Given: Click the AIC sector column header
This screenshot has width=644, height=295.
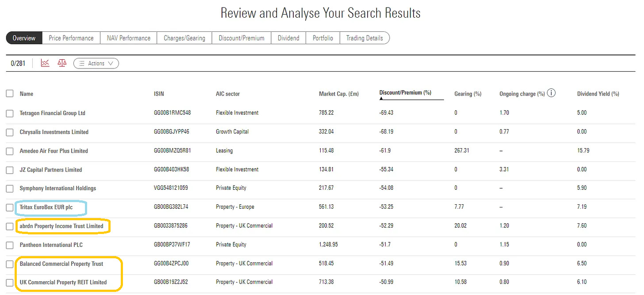Looking at the screenshot, I should tap(228, 94).
